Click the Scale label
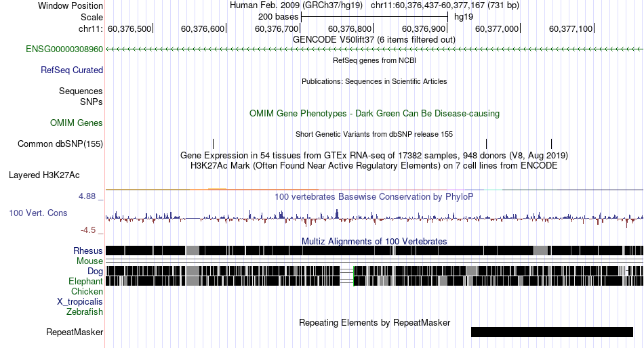Screen dimensions: 644x348 click(x=92, y=17)
